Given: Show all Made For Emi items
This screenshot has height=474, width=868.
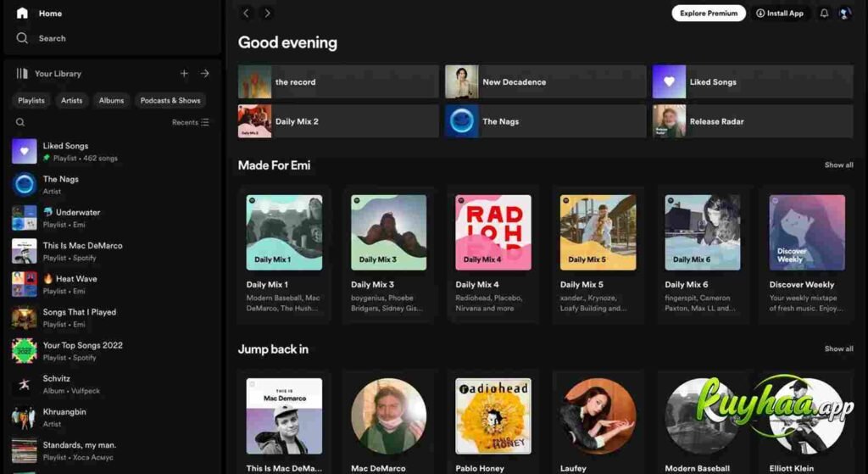Looking at the screenshot, I should click(x=838, y=165).
